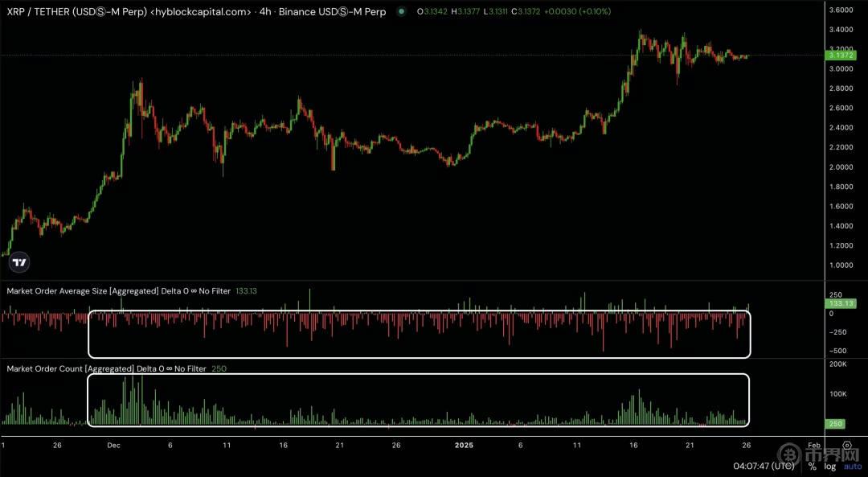Viewport: 868px width, 477px height.
Task: Click the XRP / TETHER symbol name
Action: [77, 11]
